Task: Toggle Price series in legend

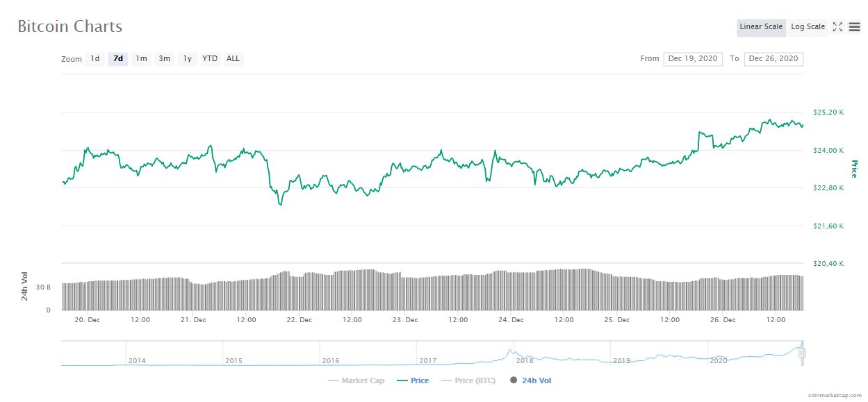Action: pos(413,380)
